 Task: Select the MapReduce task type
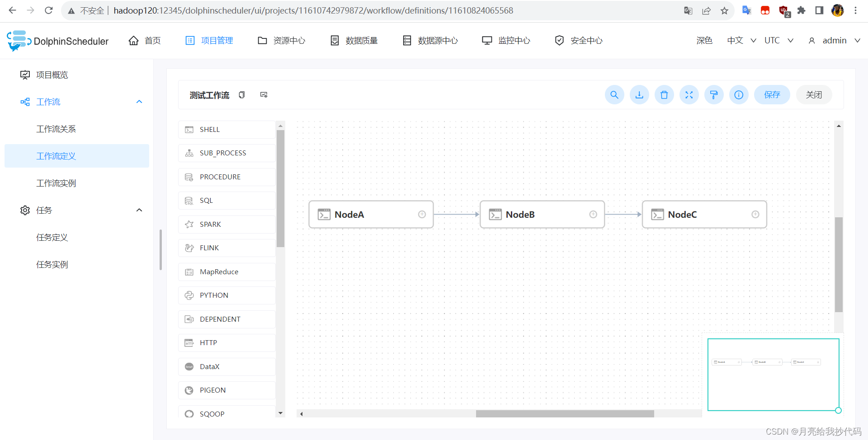226,272
